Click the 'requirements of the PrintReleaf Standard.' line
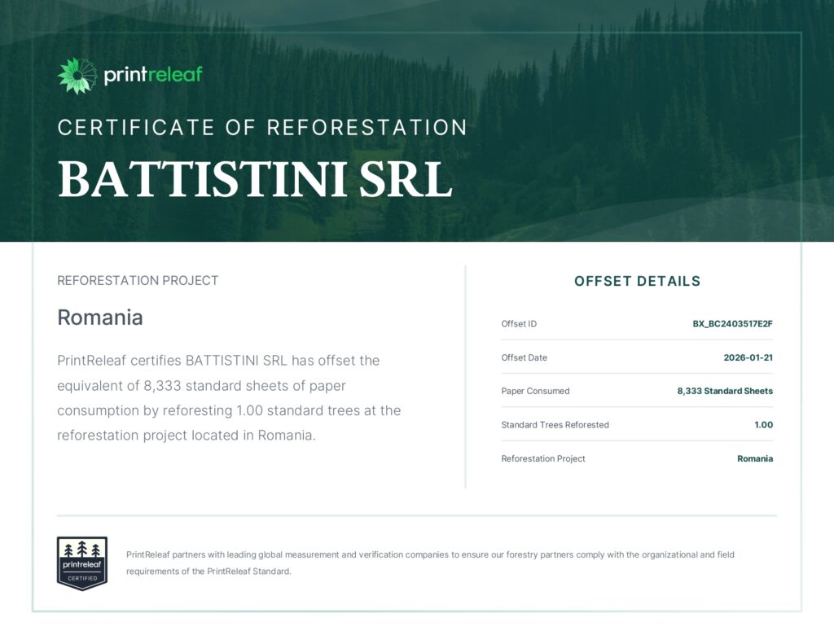Viewport: 834px width, 644px height. coord(208,572)
